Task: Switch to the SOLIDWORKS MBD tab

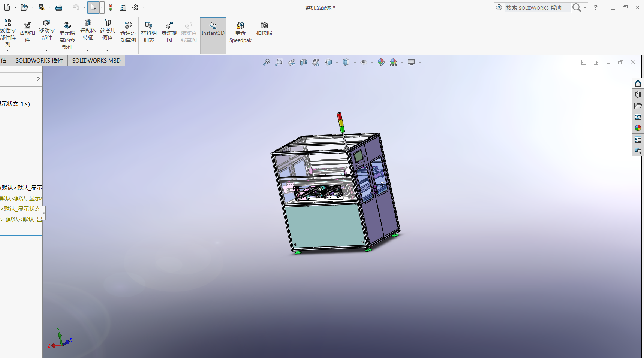Action: point(96,61)
